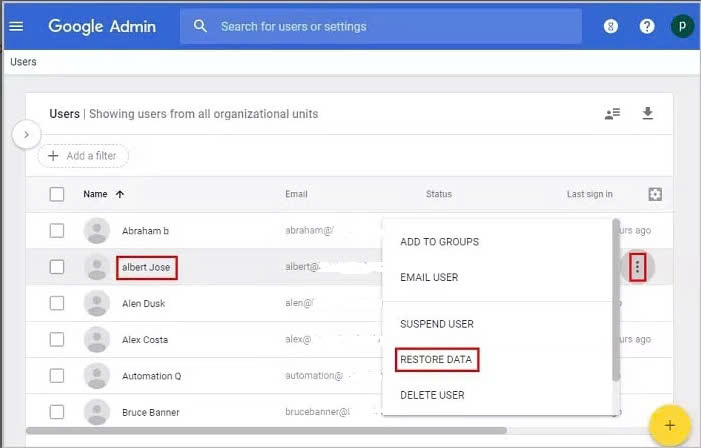Check the box for Bruce Banner

click(57, 412)
